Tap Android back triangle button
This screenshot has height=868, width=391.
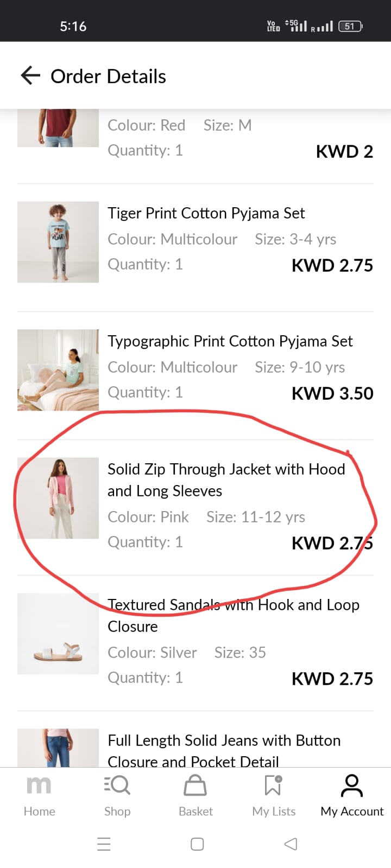(291, 844)
